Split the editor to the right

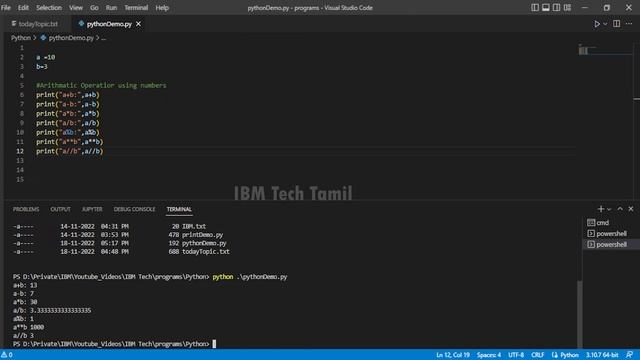tap(617, 24)
